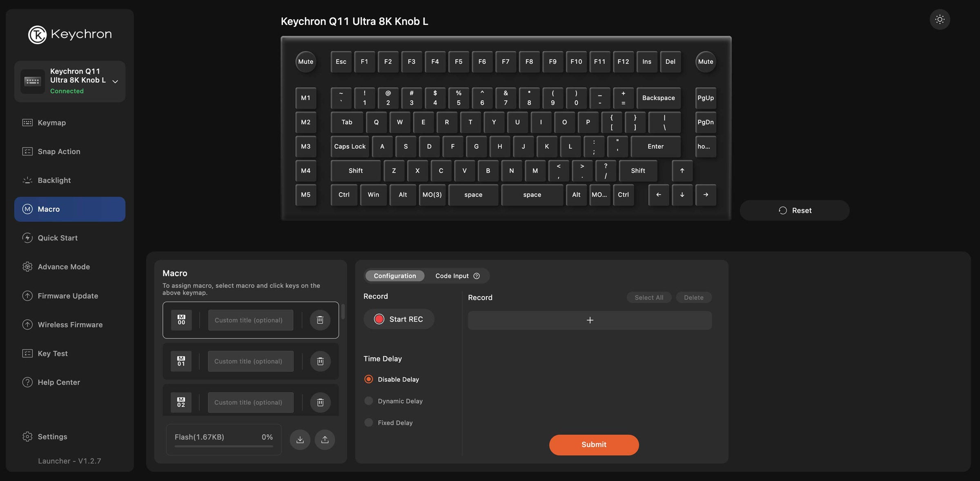This screenshot has width=980, height=481.
Task: Click the F12 key on keymap
Action: coord(623,62)
